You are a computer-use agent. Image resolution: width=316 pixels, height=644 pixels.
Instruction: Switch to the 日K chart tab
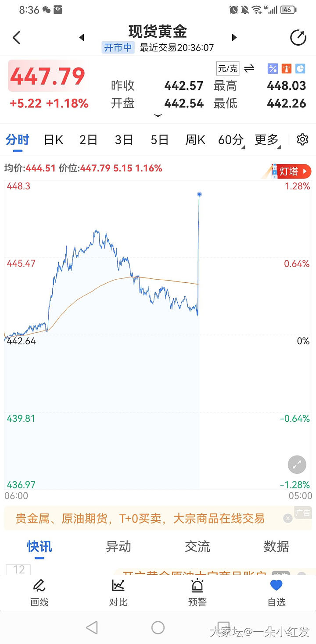coord(54,140)
